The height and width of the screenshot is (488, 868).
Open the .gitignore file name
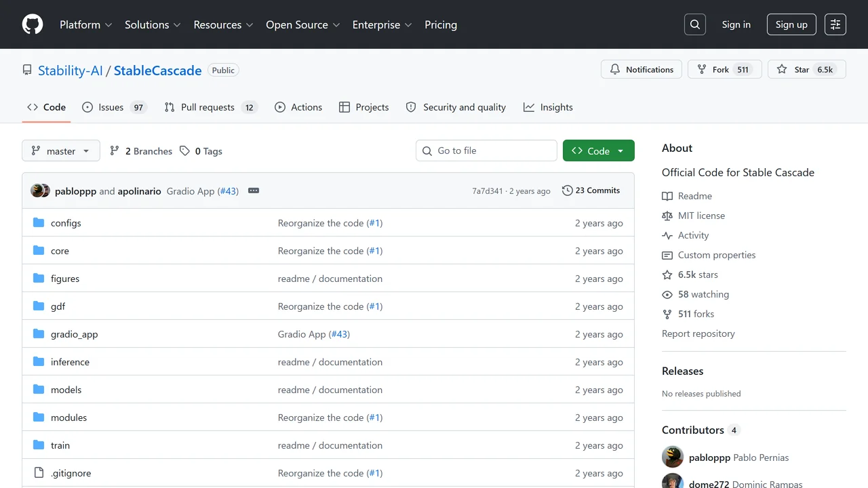click(x=71, y=473)
